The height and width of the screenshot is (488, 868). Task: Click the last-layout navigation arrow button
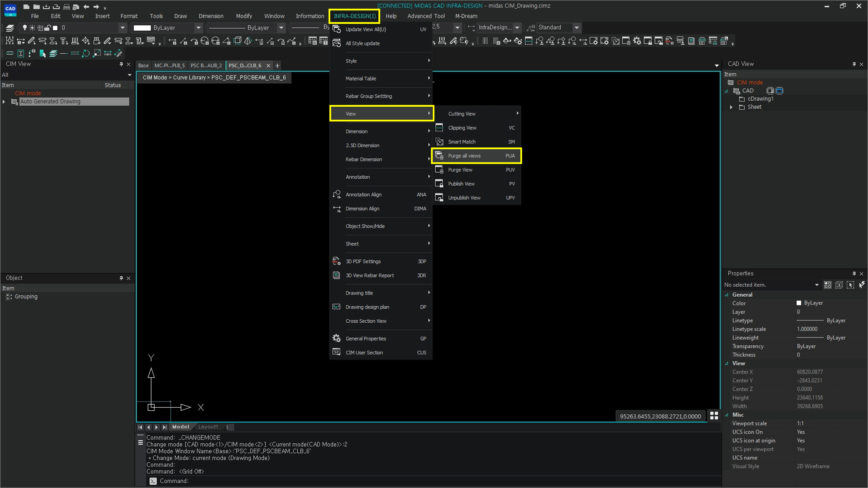pos(164,427)
